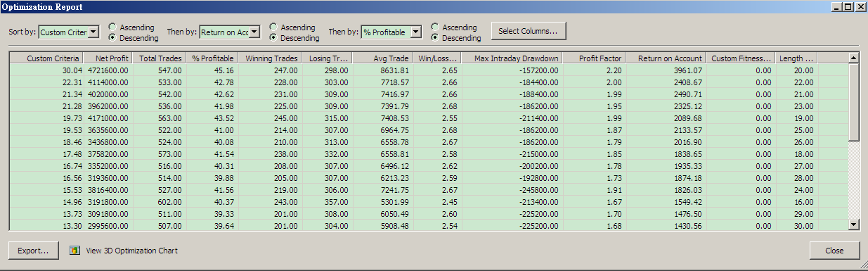Open the Sort by Custom Criteria dropdown
Image resolution: width=868 pixels, height=271 pixels.
[93, 32]
